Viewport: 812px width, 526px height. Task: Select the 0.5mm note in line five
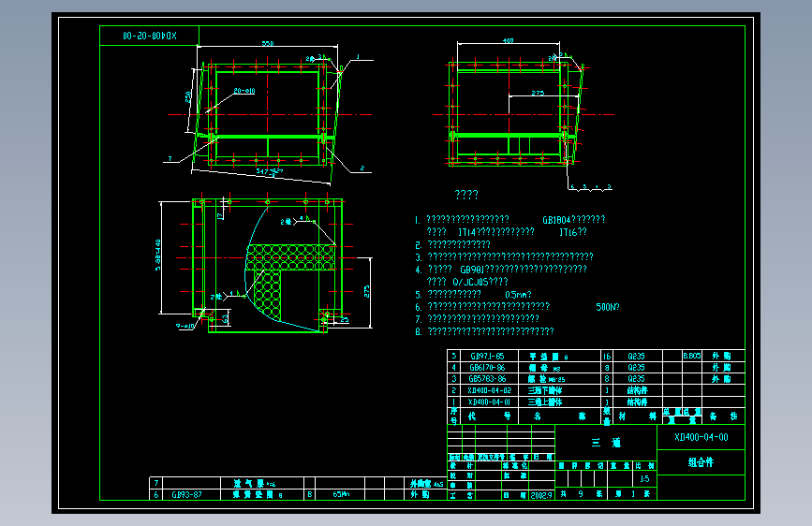pos(518,295)
